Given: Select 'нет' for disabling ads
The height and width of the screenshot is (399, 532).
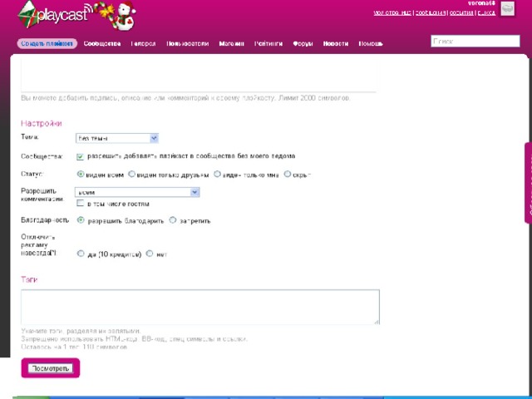Looking at the screenshot, I should pyautogui.click(x=150, y=254).
